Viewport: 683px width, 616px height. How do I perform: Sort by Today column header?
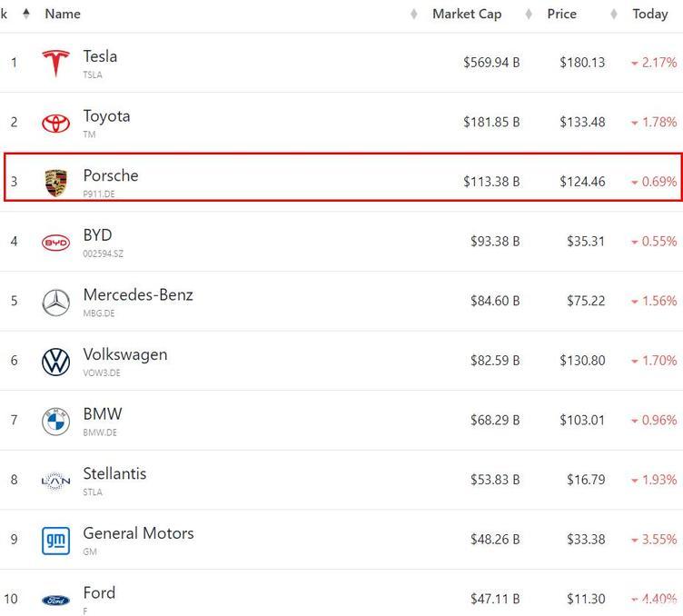pyautogui.click(x=650, y=14)
